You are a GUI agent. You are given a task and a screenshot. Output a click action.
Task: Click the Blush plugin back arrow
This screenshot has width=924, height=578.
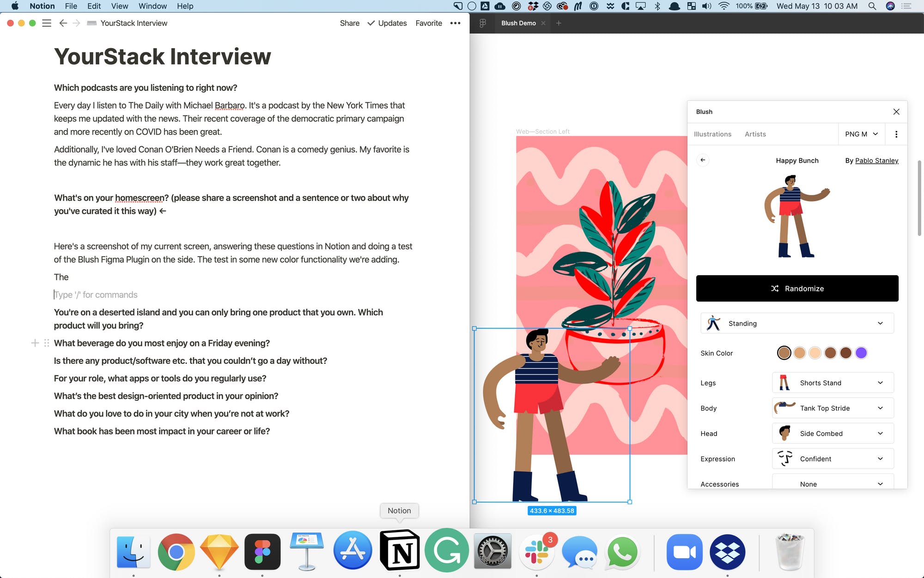703,160
